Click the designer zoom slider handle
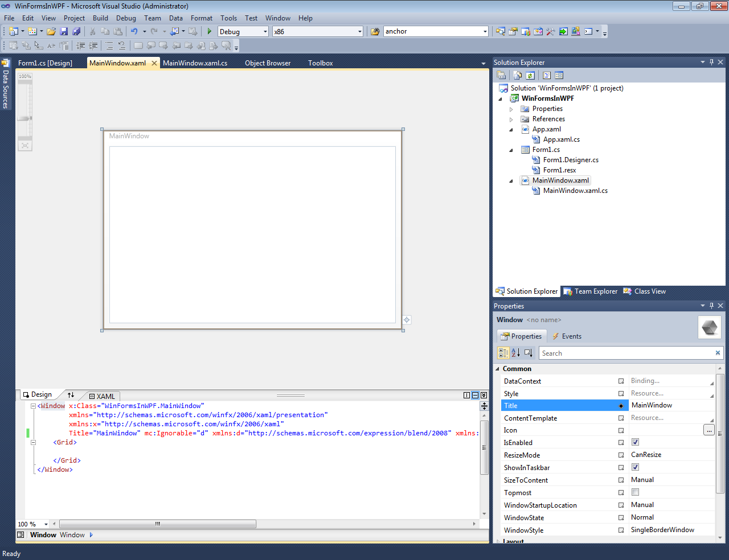The image size is (729, 560). tap(24, 118)
